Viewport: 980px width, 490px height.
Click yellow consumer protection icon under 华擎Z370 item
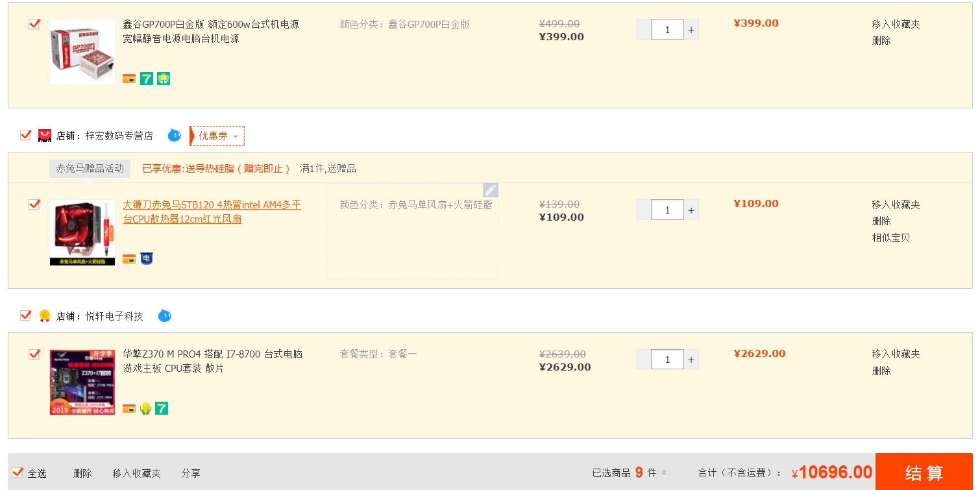[145, 408]
